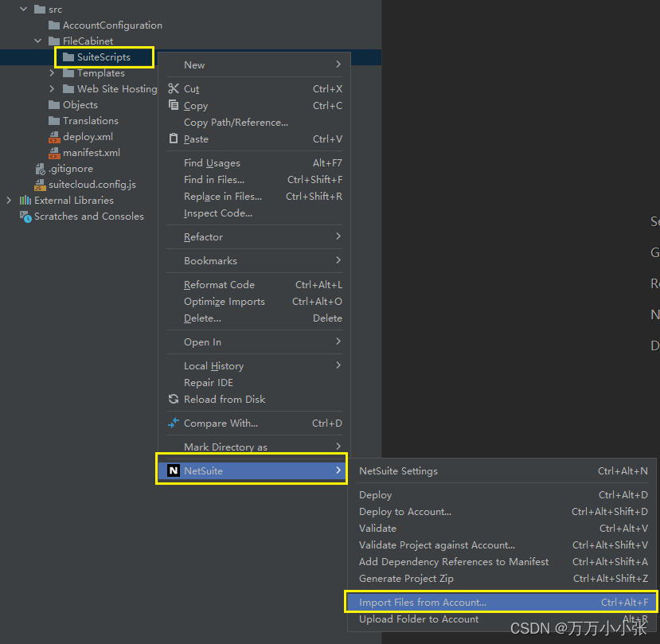Collapse the src folder arrow
The height and width of the screenshot is (644, 660).
[x=24, y=9]
